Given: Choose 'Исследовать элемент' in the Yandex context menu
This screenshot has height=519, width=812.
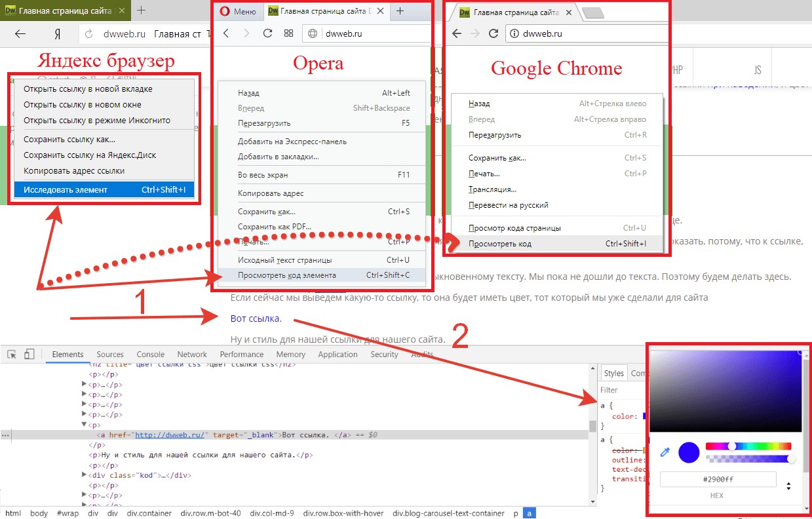Looking at the screenshot, I should 104,190.
